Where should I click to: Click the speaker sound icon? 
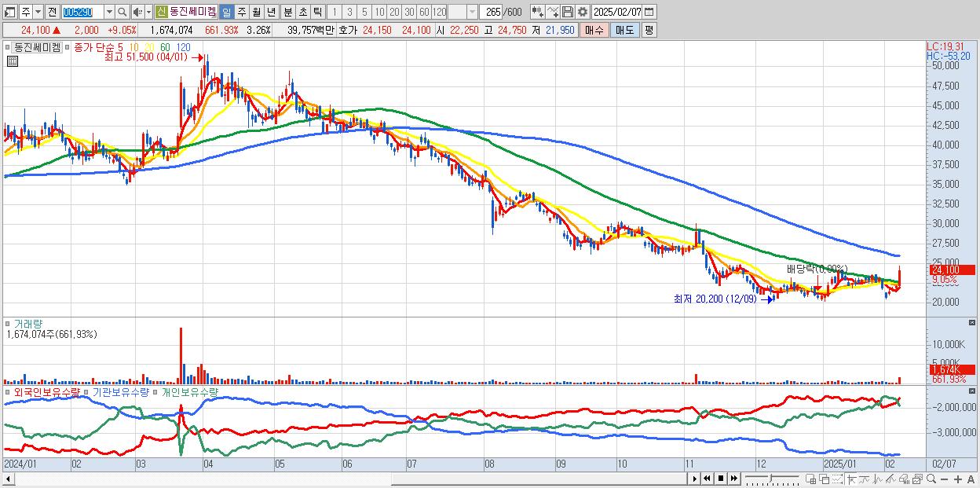pos(137,12)
